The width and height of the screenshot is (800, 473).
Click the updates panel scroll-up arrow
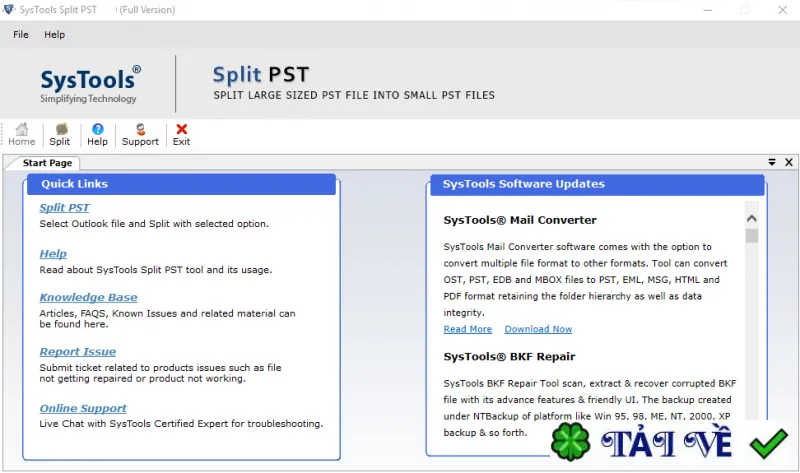click(x=752, y=218)
